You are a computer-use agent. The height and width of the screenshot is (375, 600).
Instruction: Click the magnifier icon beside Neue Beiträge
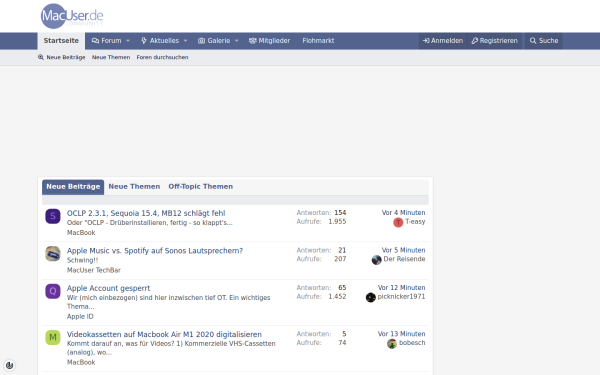point(41,57)
